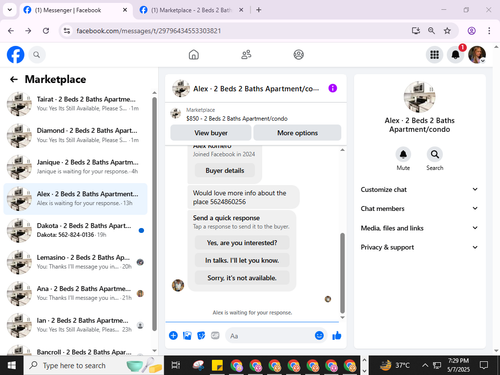Choose a sticker icon in composer

coord(201,335)
